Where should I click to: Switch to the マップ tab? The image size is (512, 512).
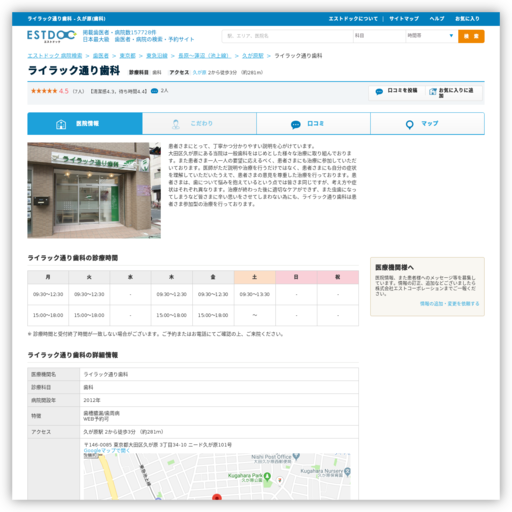(428, 124)
